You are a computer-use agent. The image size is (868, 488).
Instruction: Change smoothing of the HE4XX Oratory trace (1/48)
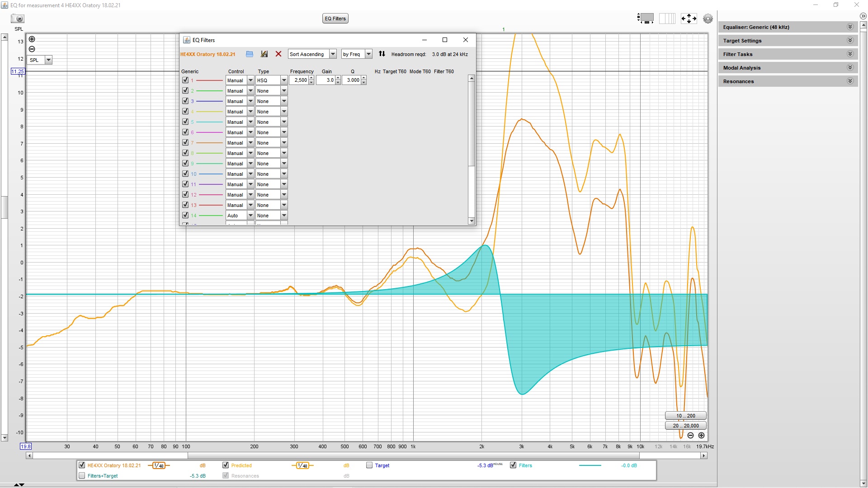click(x=159, y=465)
